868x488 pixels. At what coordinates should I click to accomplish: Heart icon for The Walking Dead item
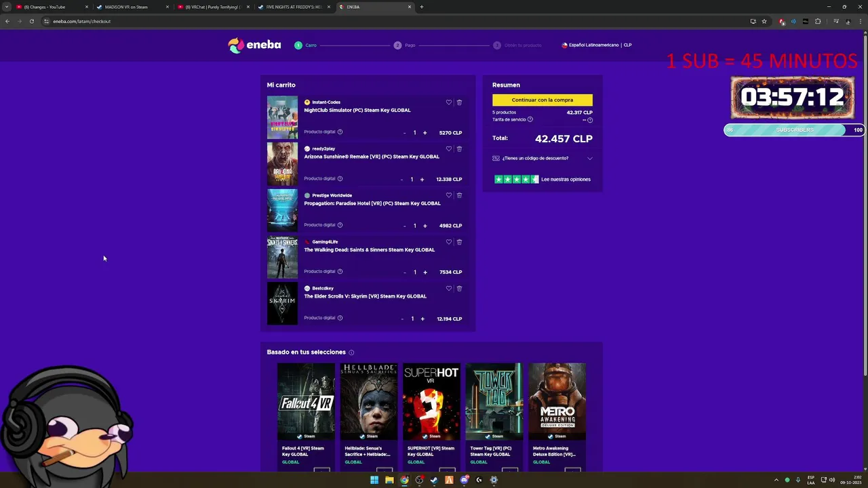coord(448,242)
